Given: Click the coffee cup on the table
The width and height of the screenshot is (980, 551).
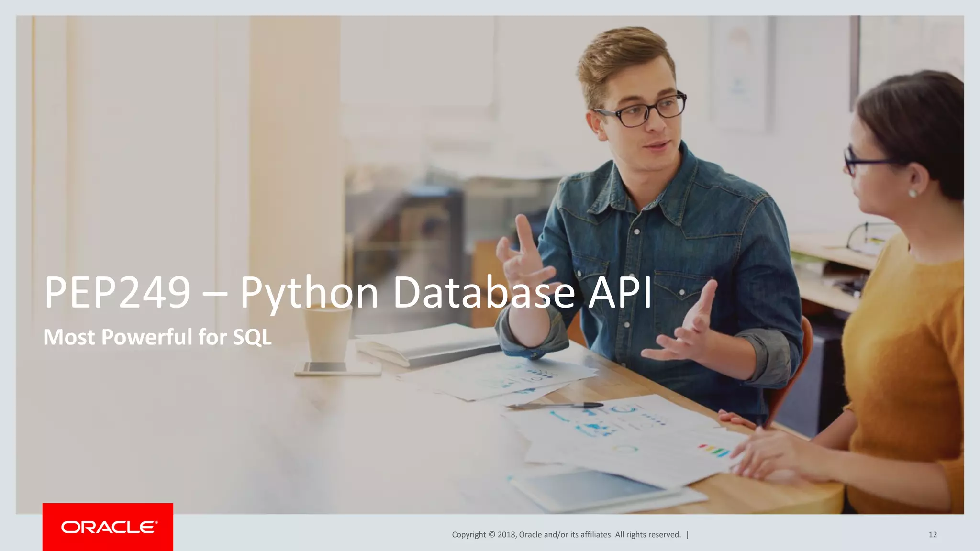Looking at the screenshot, I should [328, 333].
